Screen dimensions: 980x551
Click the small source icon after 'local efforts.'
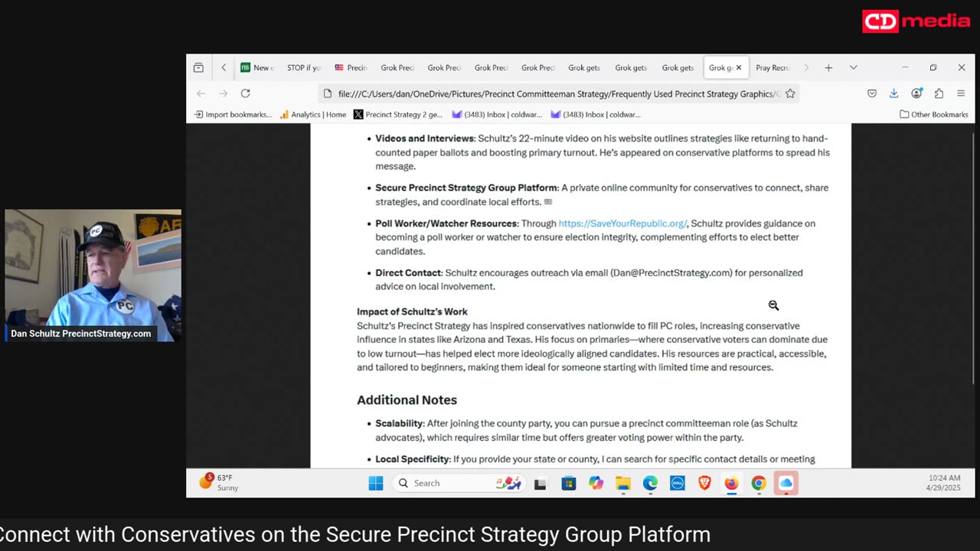pyautogui.click(x=547, y=202)
